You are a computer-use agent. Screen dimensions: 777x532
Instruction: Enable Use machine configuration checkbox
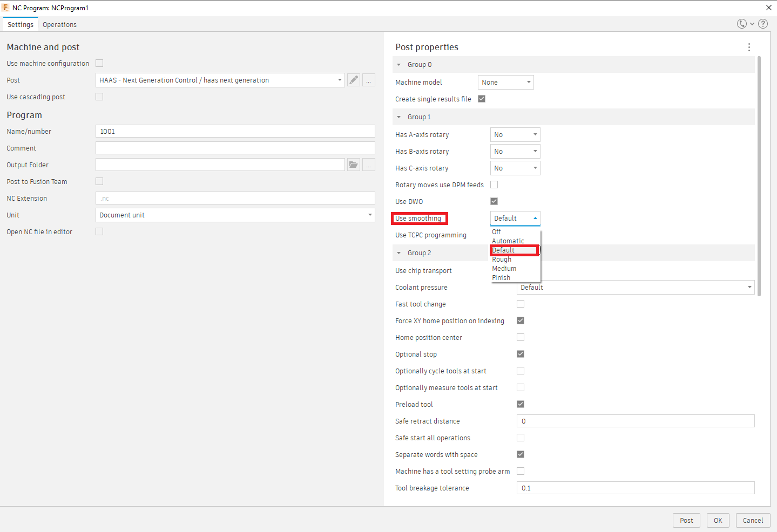pyautogui.click(x=99, y=63)
